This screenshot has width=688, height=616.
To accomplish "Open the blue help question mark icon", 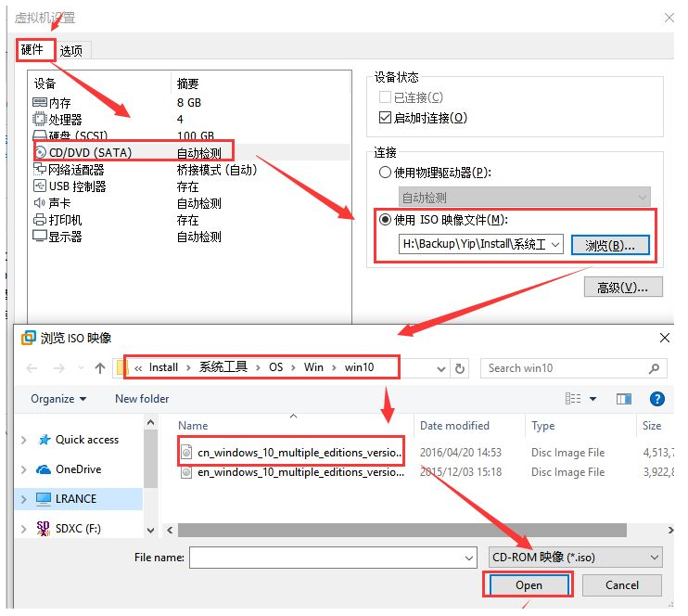I will (x=656, y=399).
